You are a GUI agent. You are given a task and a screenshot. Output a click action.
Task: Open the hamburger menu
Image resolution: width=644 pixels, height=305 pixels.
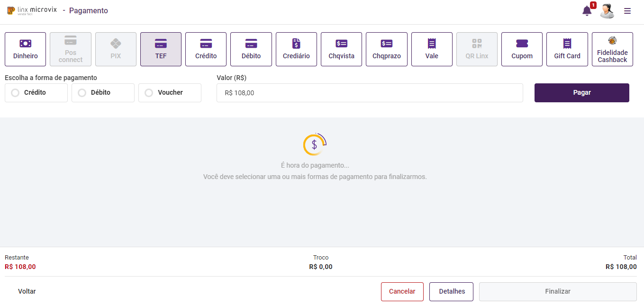point(627,11)
